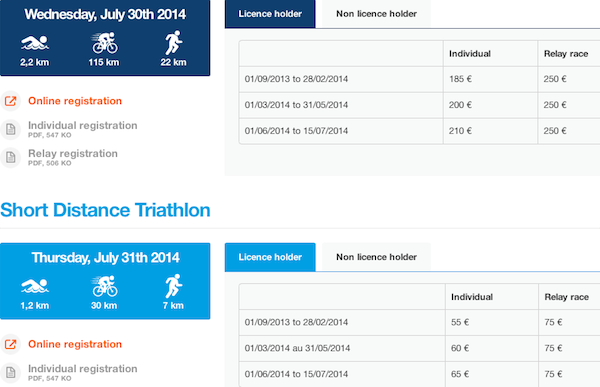Click the running icon above 22 km

point(174,42)
